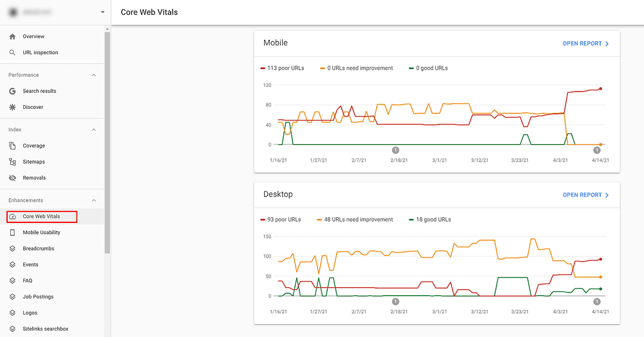Click the Job Postings layers icon

click(12, 296)
